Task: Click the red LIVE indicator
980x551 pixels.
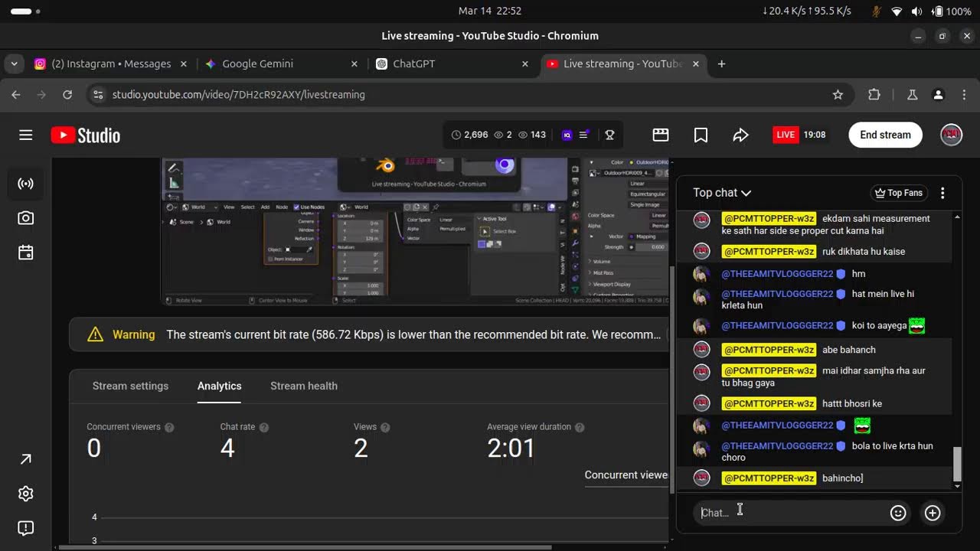Action: [786, 135]
